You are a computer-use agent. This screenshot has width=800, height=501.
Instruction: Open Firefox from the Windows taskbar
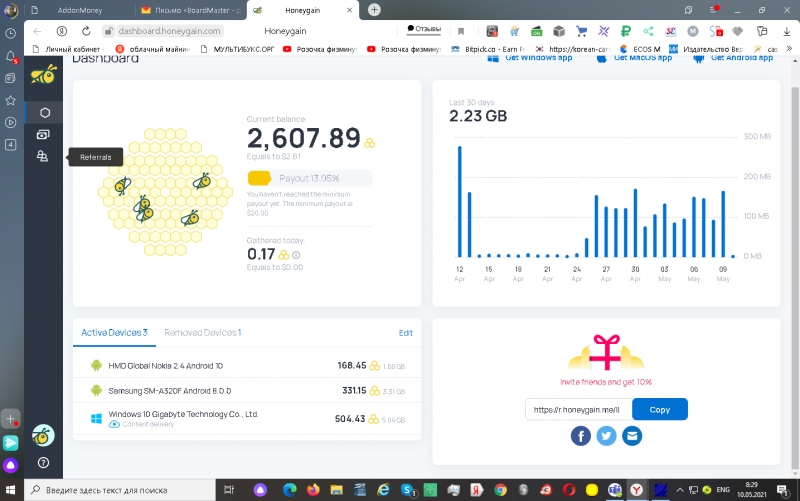[313, 490]
